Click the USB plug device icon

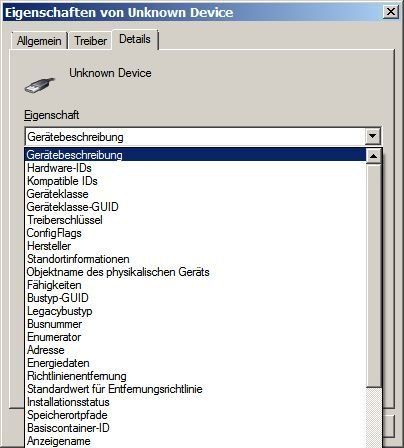[x=40, y=86]
